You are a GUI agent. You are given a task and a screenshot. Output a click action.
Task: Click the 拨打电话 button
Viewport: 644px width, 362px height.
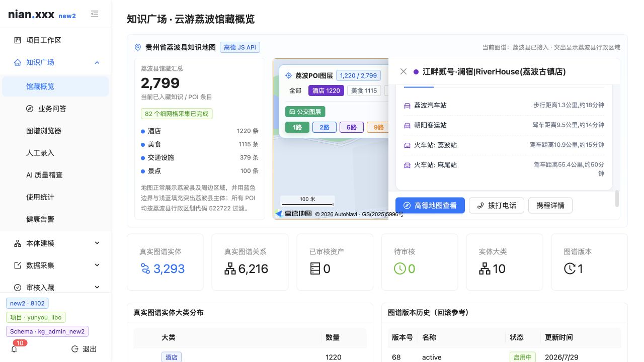click(497, 205)
